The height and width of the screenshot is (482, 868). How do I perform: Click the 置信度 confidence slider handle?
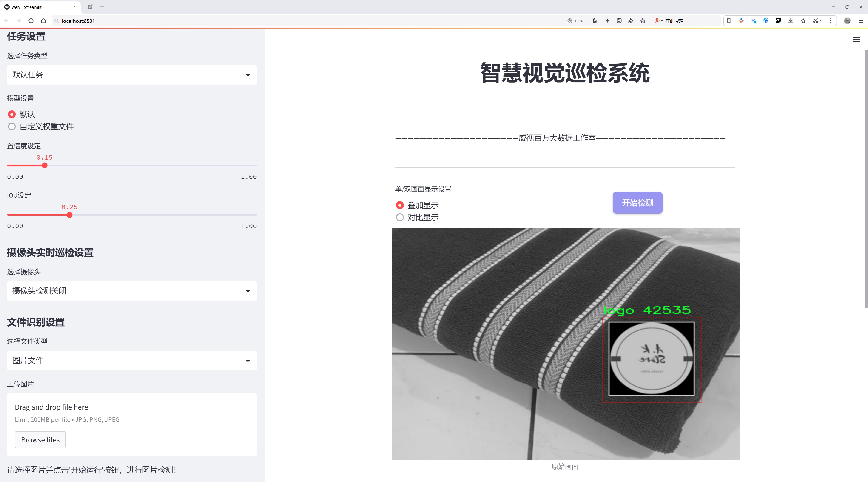click(x=45, y=166)
